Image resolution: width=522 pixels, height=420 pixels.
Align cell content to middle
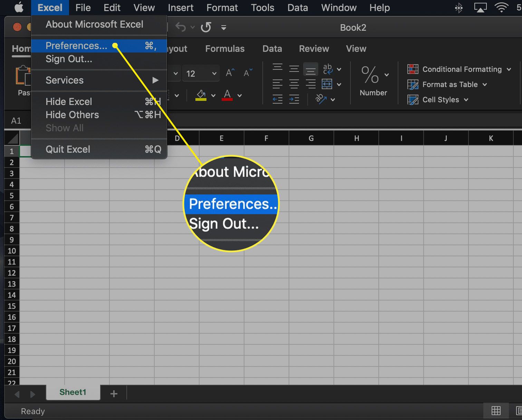coord(294,69)
